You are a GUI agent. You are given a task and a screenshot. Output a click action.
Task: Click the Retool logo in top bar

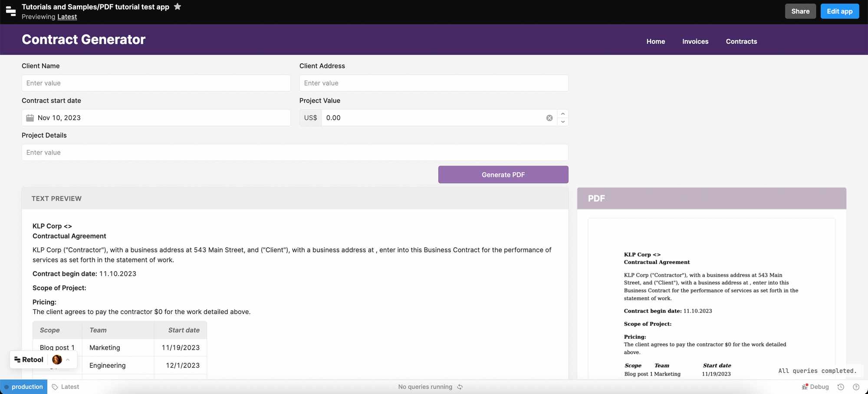tap(11, 11)
